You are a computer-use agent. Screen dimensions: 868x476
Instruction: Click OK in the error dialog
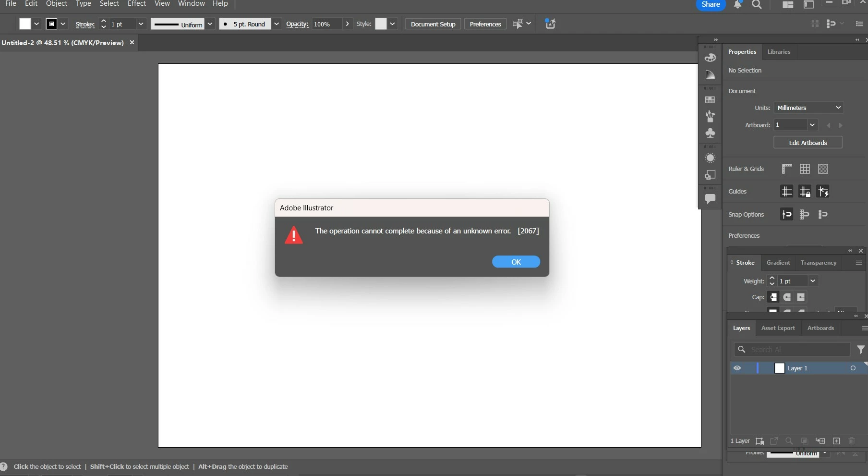[516, 262]
